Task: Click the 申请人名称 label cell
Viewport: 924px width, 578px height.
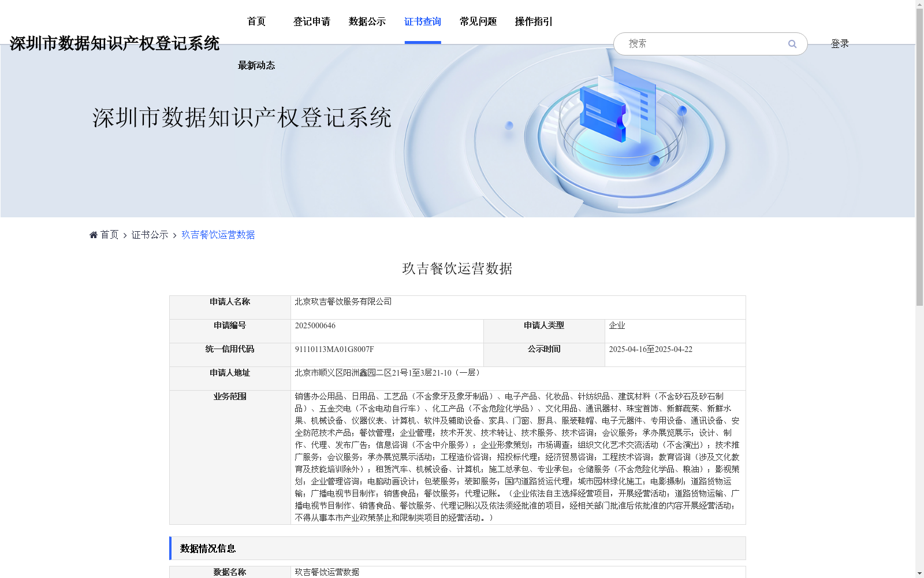Action: pos(230,307)
